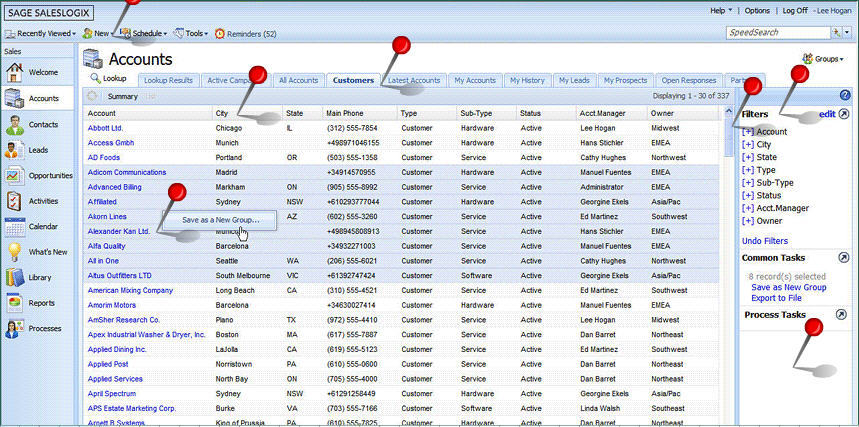Click the Log Off link
Screen dimensions: 859x427
(x=795, y=10)
